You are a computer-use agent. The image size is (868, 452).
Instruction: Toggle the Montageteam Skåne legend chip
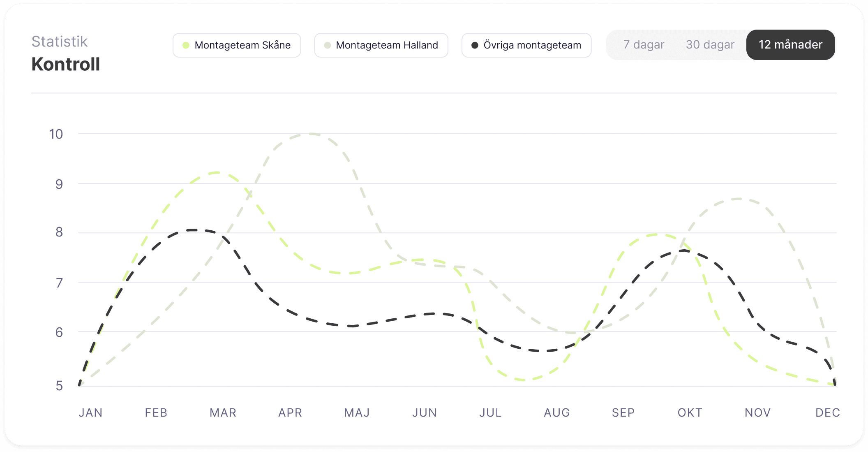(x=237, y=45)
